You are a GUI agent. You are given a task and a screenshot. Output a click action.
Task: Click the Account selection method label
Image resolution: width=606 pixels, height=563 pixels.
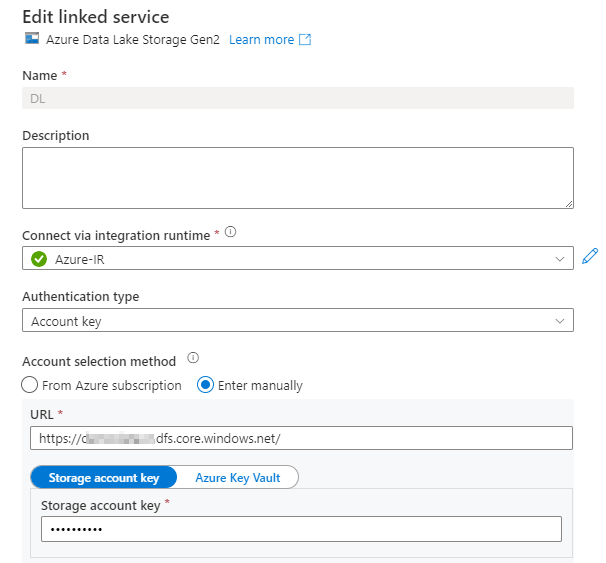tap(99, 361)
